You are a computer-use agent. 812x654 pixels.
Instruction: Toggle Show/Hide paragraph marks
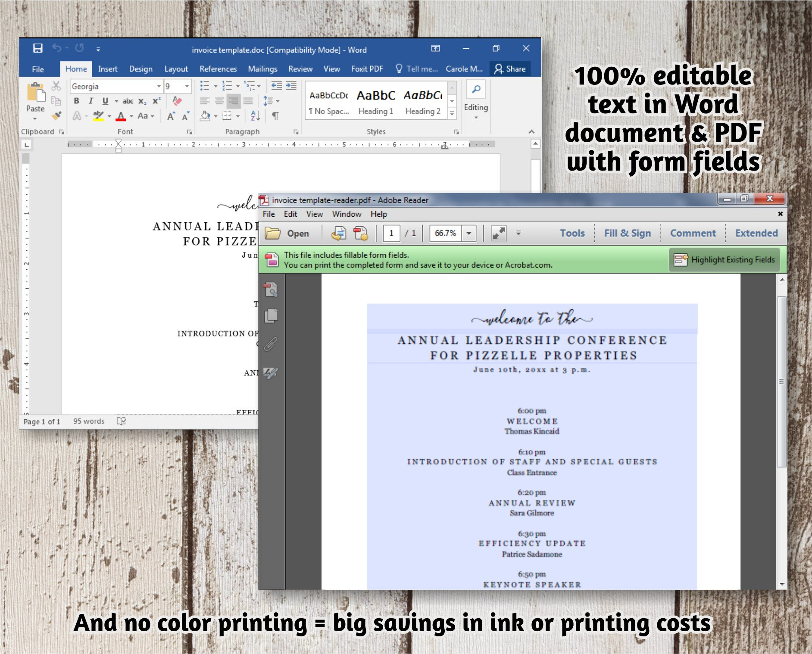coord(275,115)
